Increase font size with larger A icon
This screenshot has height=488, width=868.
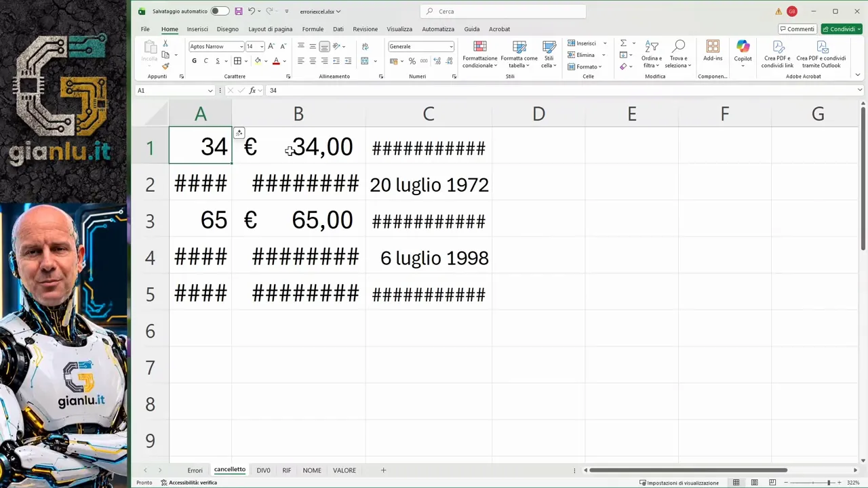click(x=271, y=46)
